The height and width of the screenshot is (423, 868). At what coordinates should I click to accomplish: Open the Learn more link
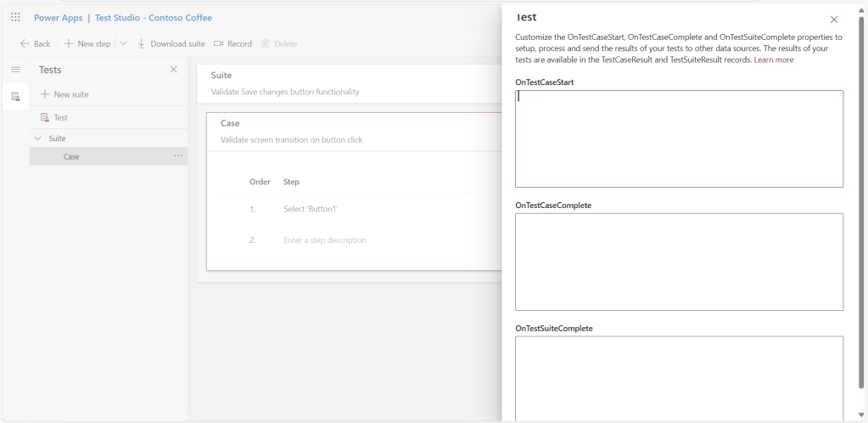(x=774, y=59)
